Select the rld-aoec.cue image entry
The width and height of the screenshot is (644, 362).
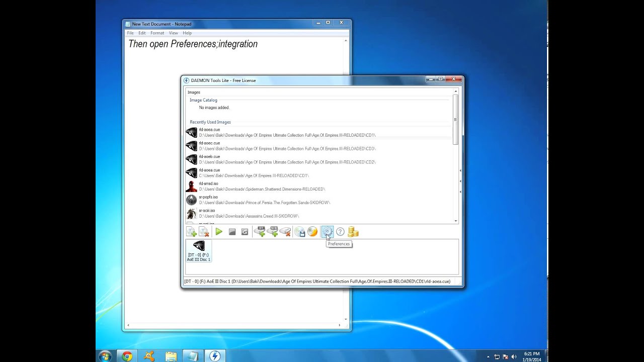coord(319,146)
